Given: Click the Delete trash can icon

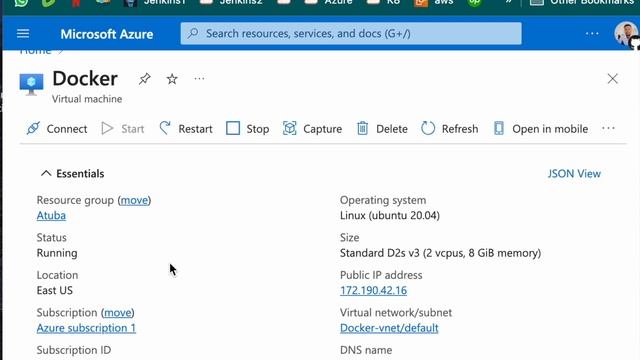Looking at the screenshot, I should [x=362, y=128].
